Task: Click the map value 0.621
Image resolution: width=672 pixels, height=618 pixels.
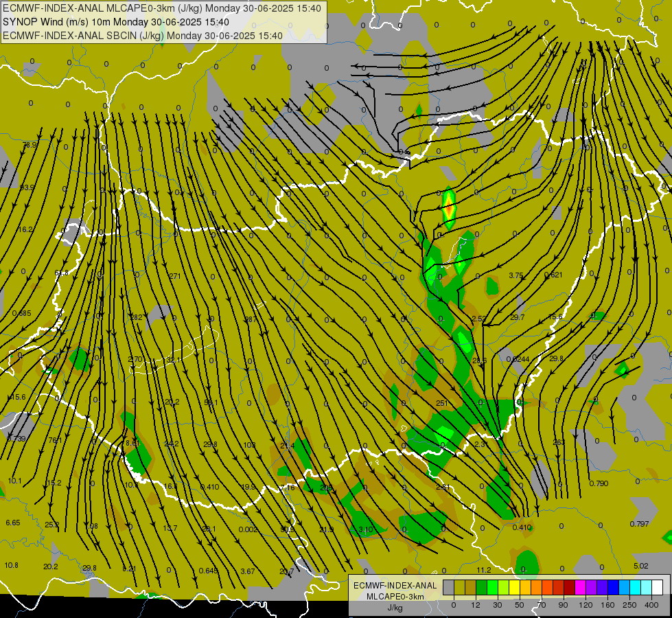Action: click(553, 275)
